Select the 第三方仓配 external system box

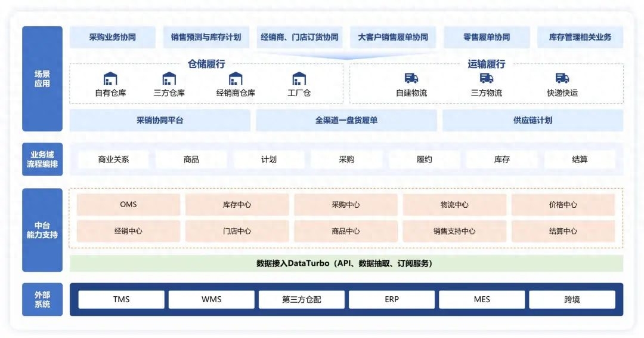coord(302,299)
